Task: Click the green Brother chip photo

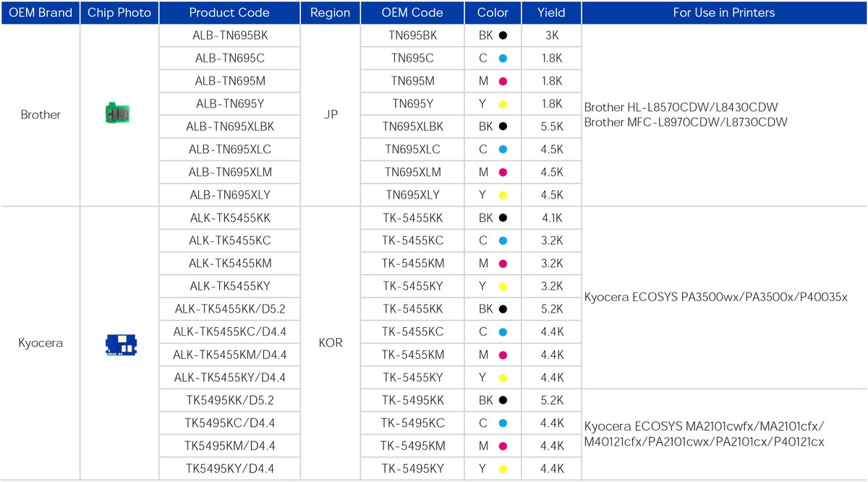Action: [118, 114]
